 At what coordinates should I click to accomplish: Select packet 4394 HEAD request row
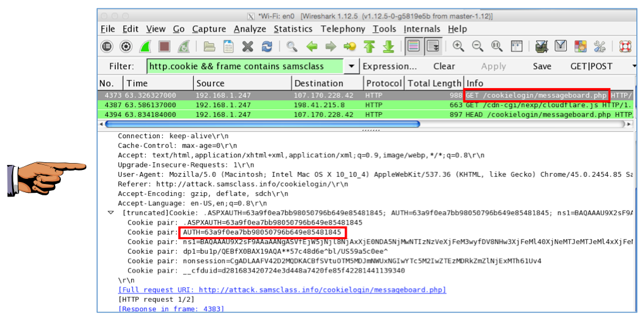[x=367, y=114]
